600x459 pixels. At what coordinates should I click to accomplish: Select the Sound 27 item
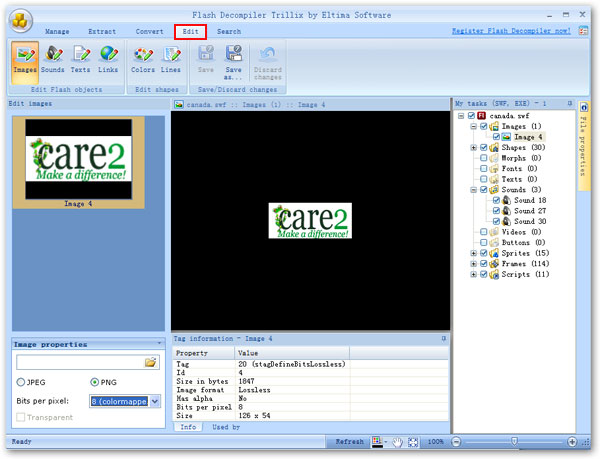[530, 211]
